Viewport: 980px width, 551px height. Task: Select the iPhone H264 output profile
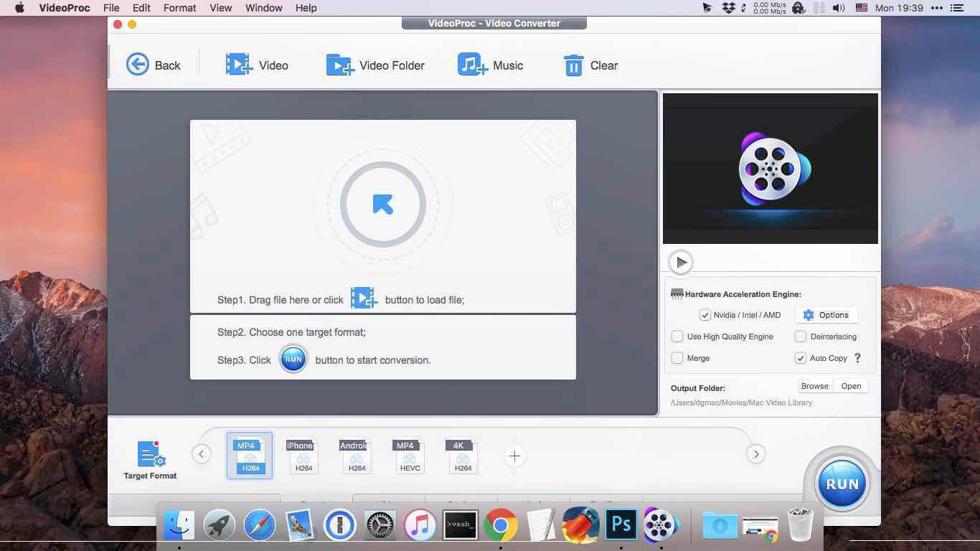click(x=302, y=455)
